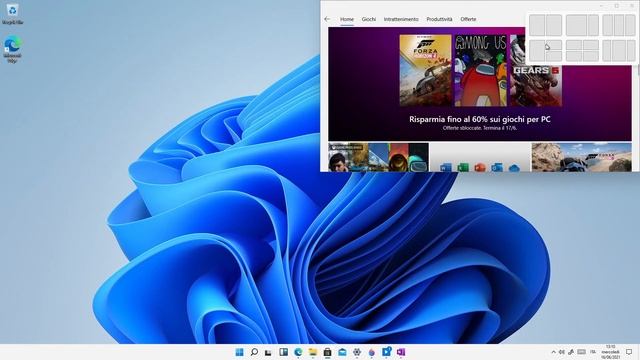
Task: Open the notification center icon
Action: pyautogui.click(x=629, y=352)
